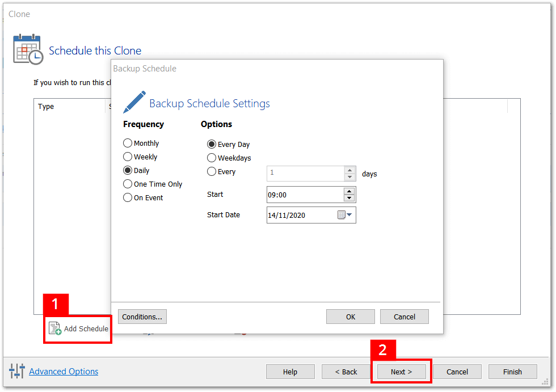The height and width of the screenshot is (392, 556).
Task: Cancel the Clone wizard
Action: coord(457,372)
